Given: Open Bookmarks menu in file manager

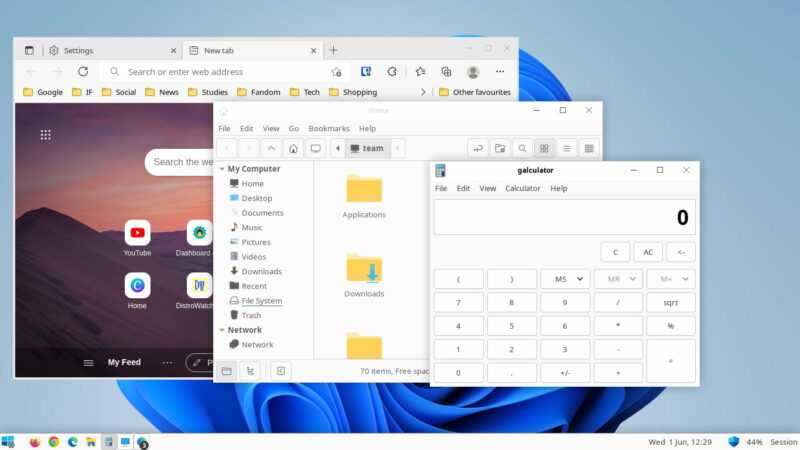Looking at the screenshot, I should (x=329, y=129).
